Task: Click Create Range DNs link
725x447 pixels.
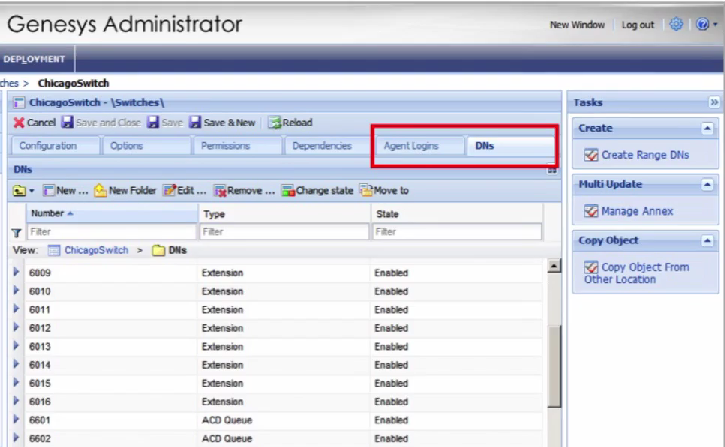Action: pyautogui.click(x=644, y=155)
